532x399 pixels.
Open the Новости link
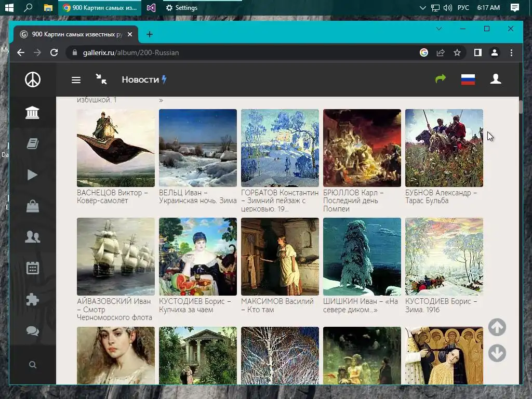tap(144, 79)
